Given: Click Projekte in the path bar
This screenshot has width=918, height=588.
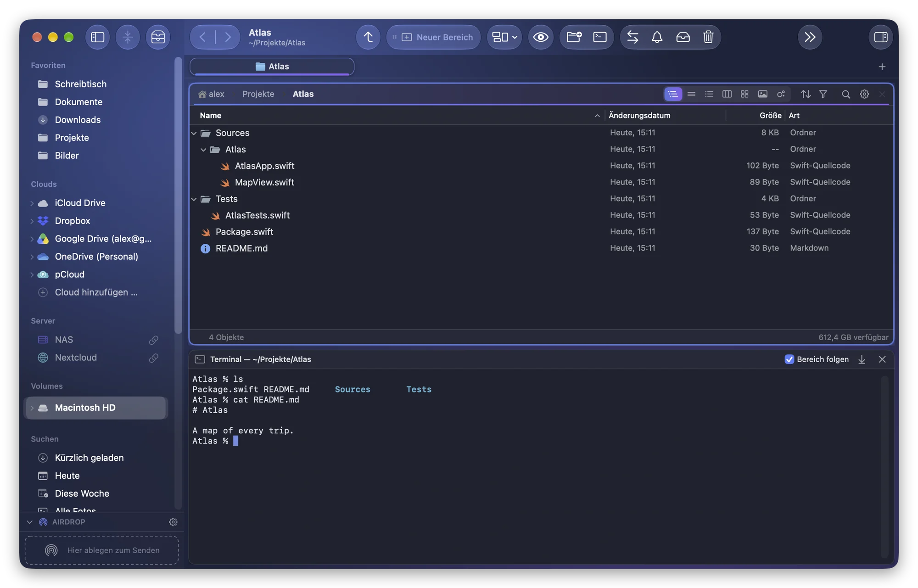Looking at the screenshot, I should (258, 94).
